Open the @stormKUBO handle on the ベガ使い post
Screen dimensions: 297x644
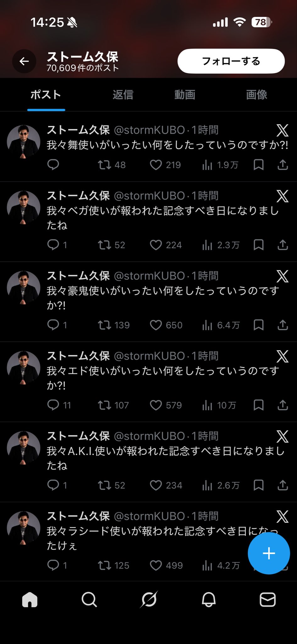[149, 196]
